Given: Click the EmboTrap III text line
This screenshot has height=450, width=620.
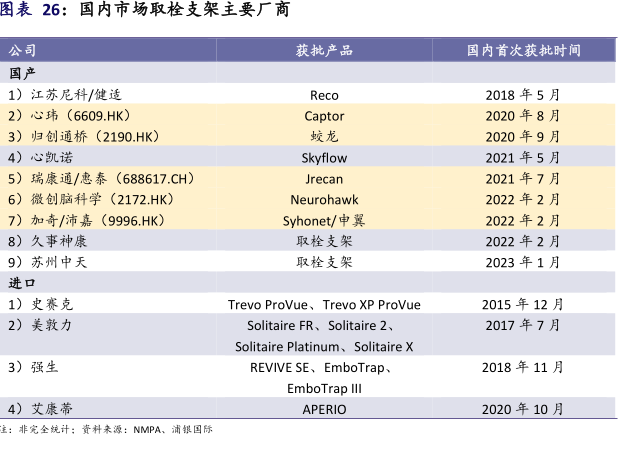Looking at the screenshot, I should (324, 389).
